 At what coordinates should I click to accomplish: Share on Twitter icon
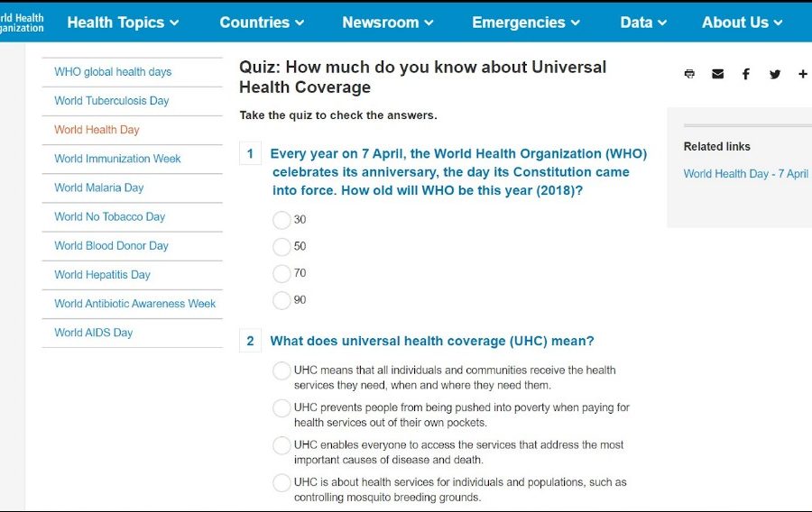tap(775, 74)
